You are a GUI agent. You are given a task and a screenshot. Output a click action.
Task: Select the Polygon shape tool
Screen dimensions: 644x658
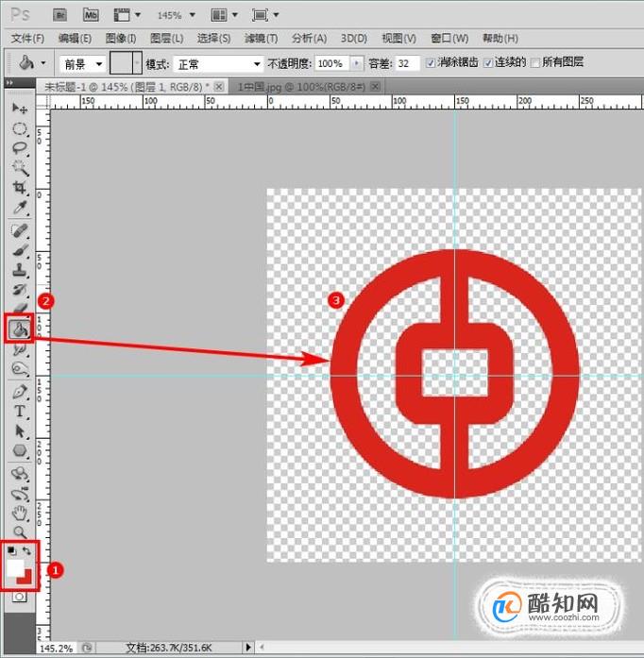tap(19, 450)
